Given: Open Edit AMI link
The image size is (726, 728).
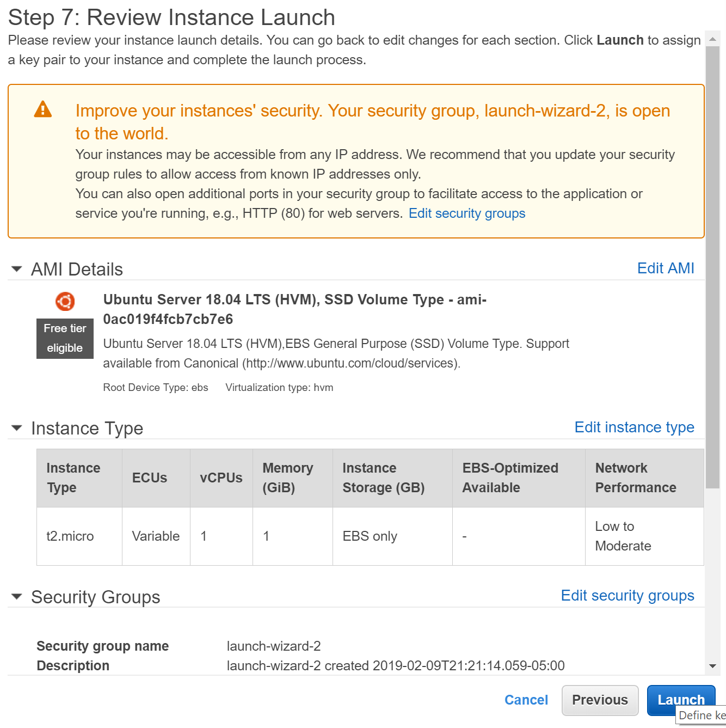Looking at the screenshot, I should pyautogui.click(x=666, y=268).
